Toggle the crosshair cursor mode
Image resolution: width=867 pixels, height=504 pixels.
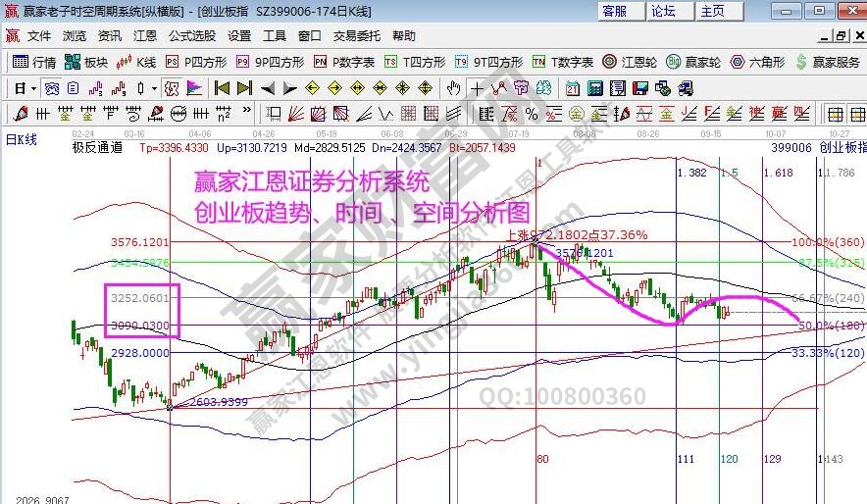point(477,88)
